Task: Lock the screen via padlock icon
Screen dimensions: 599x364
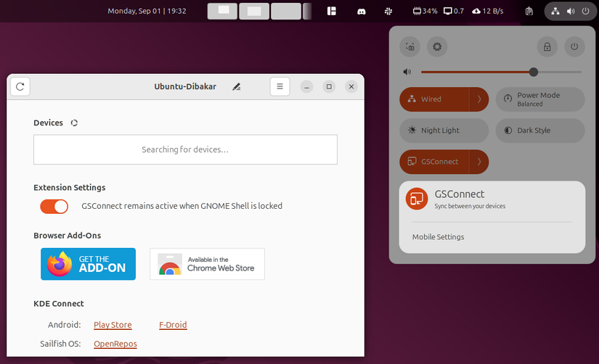Action: [x=547, y=47]
